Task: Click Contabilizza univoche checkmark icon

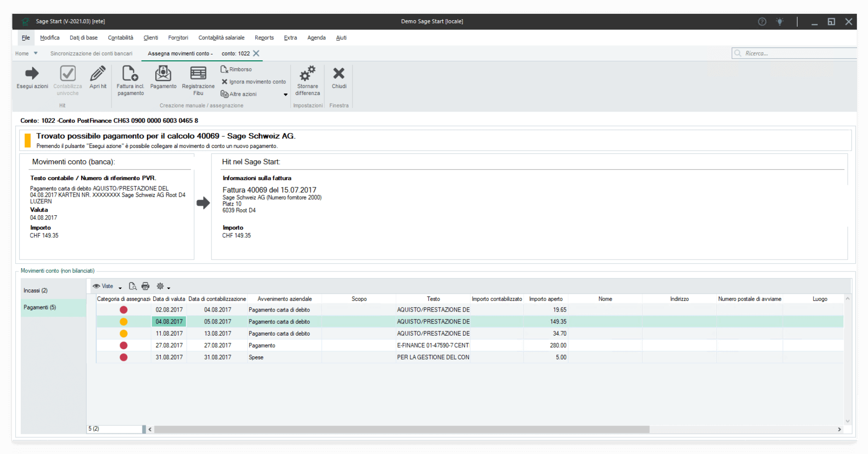Action: [68, 74]
